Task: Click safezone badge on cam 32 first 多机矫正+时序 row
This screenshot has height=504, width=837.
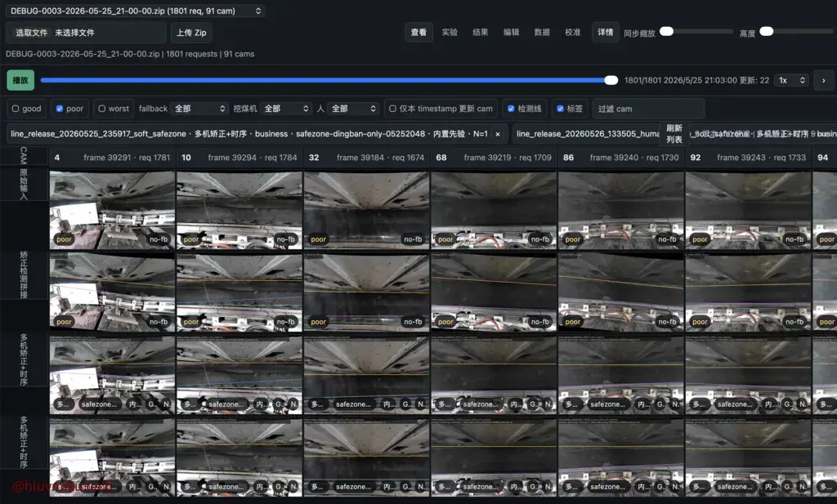Action: tap(353, 404)
